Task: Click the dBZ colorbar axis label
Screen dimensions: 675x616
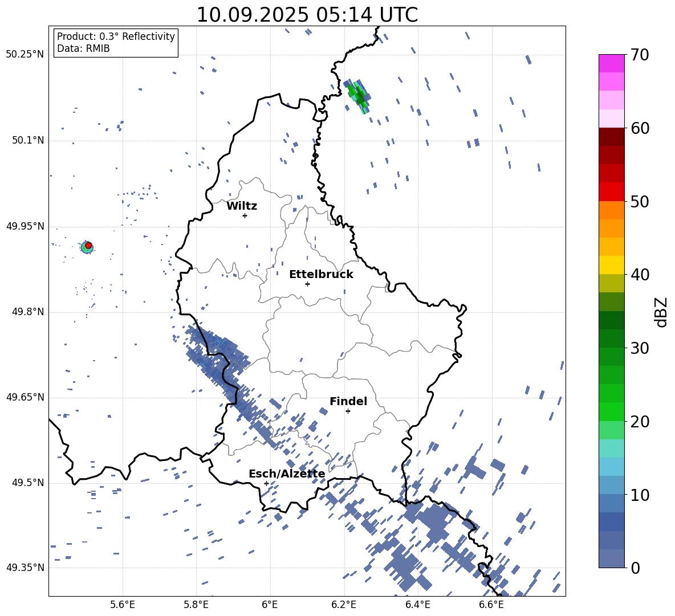Action: 662,312
